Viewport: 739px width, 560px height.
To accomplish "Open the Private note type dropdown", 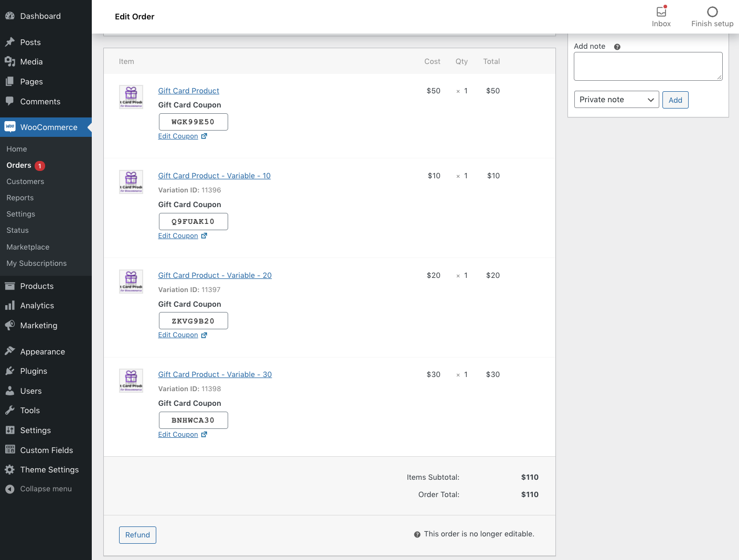I will tap(616, 100).
